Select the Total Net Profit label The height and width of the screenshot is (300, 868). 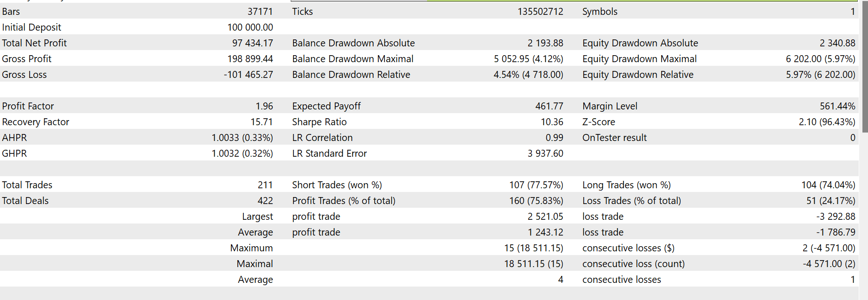(x=34, y=43)
